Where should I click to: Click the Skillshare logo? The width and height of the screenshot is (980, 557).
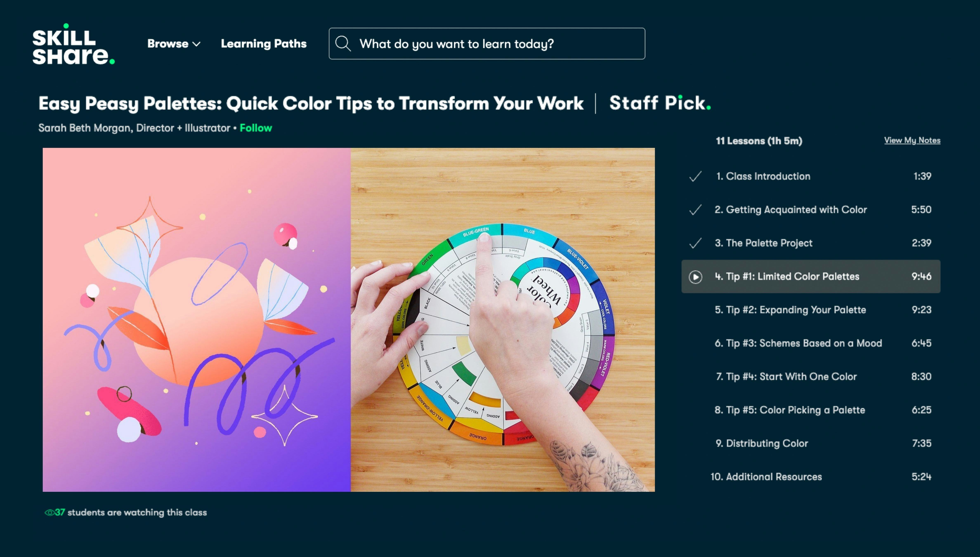(x=73, y=44)
